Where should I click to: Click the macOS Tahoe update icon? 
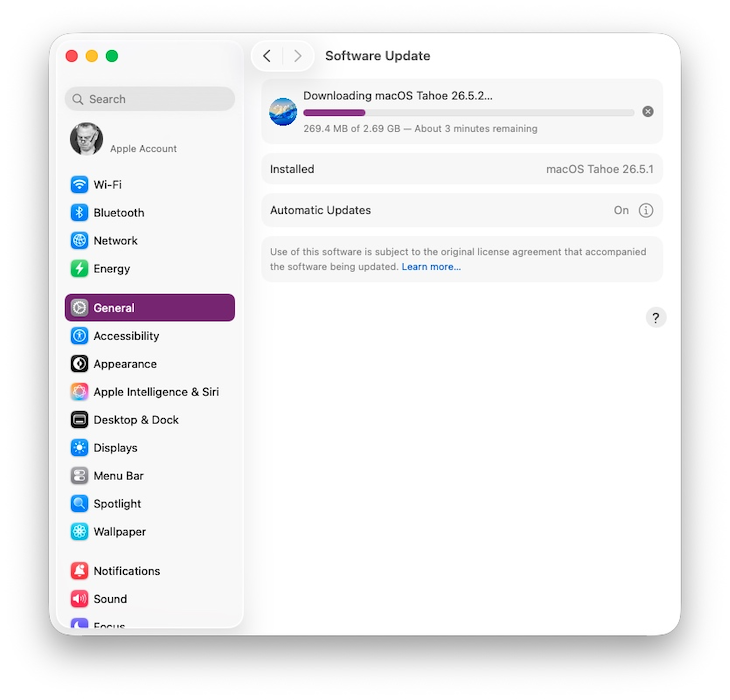[x=283, y=112]
